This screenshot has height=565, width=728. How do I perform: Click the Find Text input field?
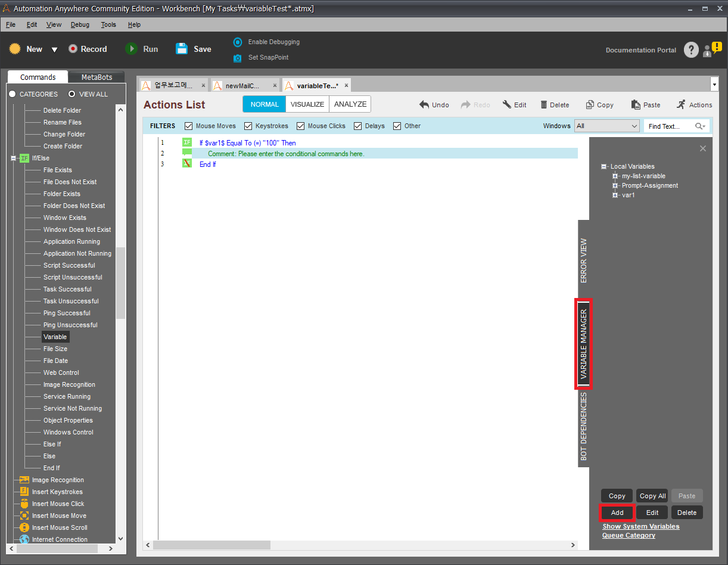point(670,126)
